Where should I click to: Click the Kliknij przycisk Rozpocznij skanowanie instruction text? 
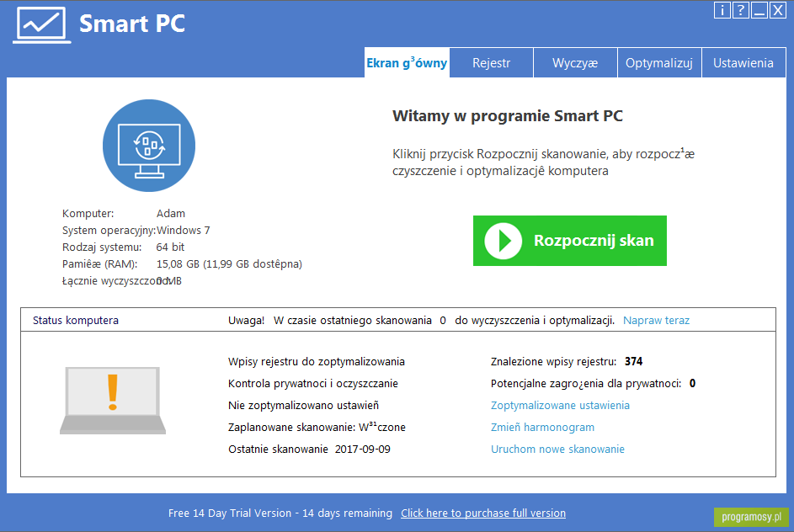point(543,162)
